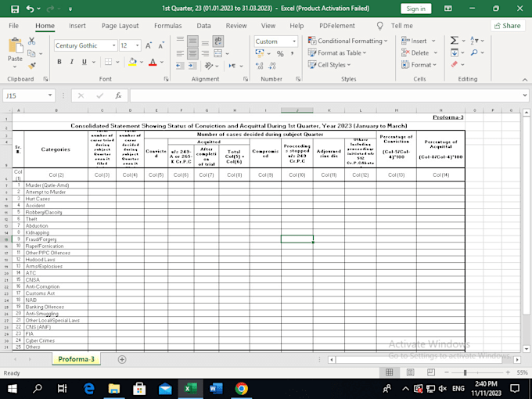Screen dimensions: 532x399
Task: Open the font size 12 dropdown
Action: pyautogui.click(x=138, y=45)
